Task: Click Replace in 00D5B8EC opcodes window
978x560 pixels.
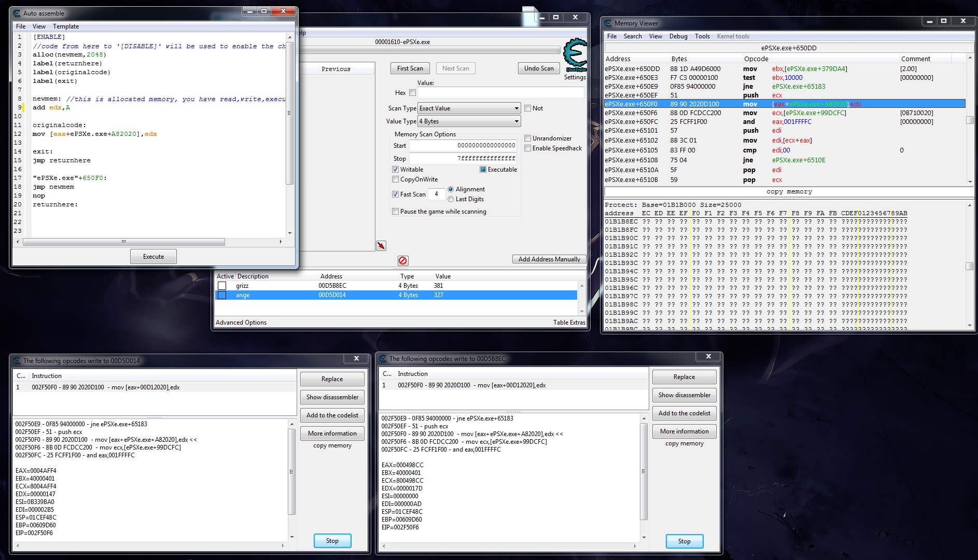Action: coord(684,377)
